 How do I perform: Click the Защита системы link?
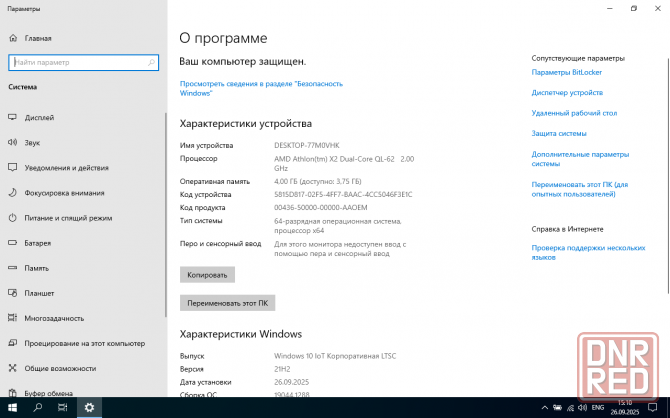click(559, 133)
